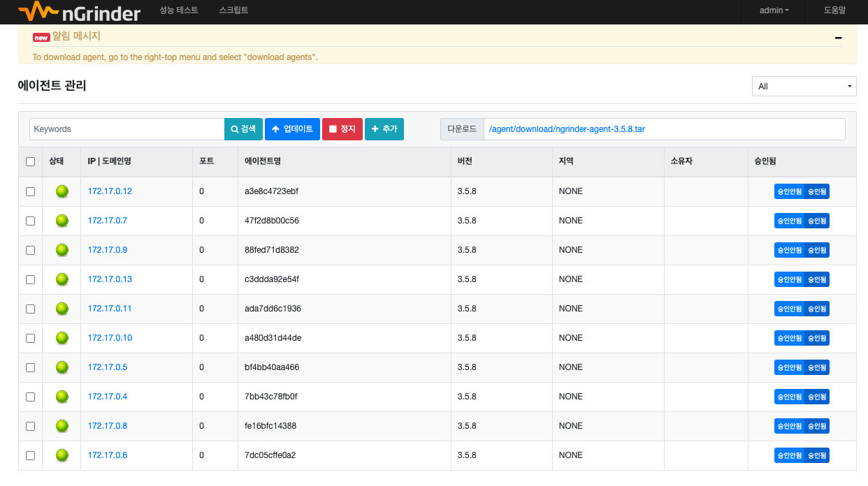Screen dimensions: 868x486
Task: Open the All region filter dropdown
Action: [x=804, y=87]
